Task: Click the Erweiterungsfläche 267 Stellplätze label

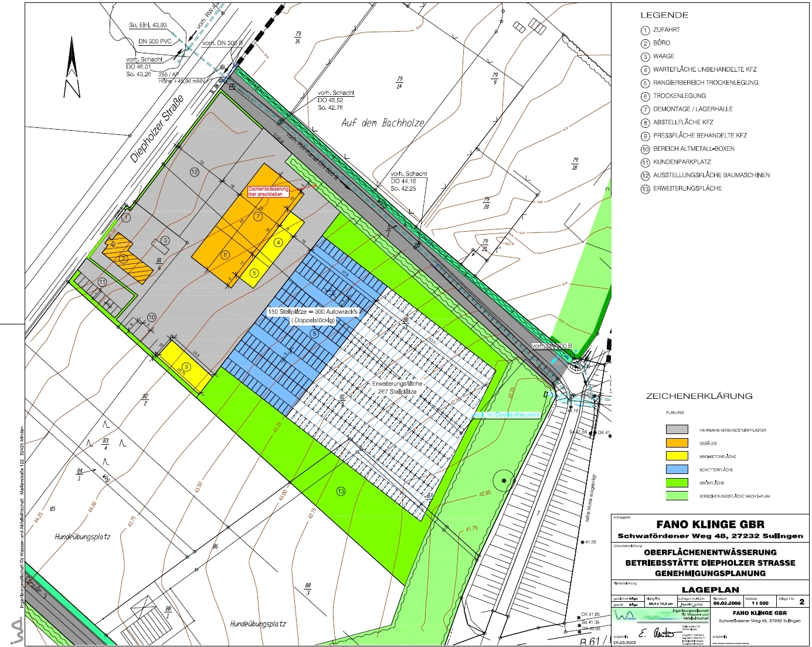Action: [397, 387]
